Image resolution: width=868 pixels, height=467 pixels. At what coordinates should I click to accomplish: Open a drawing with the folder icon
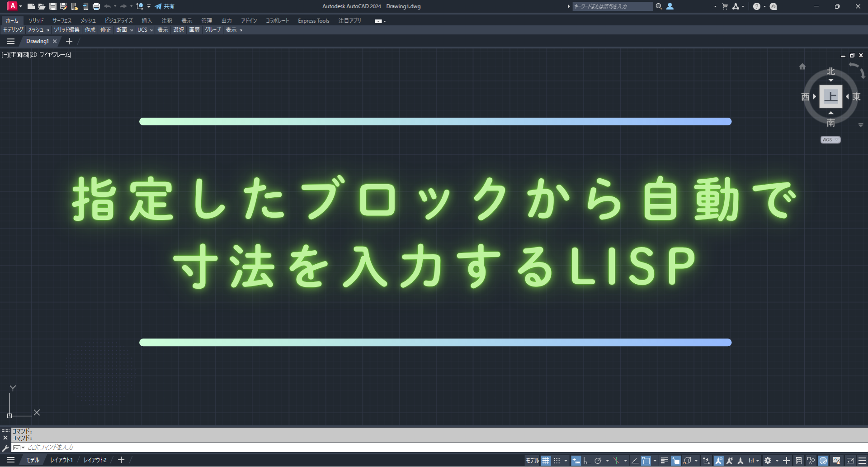point(42,6)
